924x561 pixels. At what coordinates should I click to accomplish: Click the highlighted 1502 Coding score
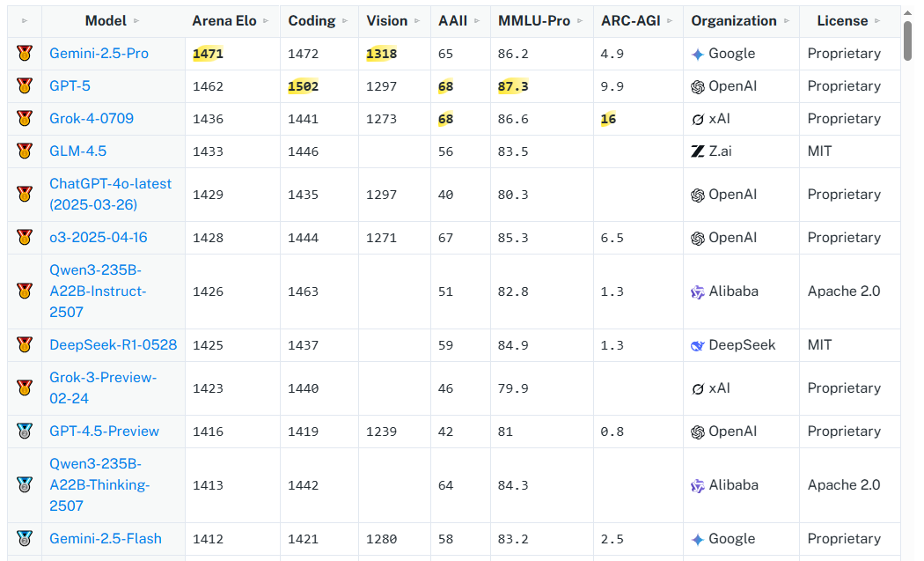303,86
